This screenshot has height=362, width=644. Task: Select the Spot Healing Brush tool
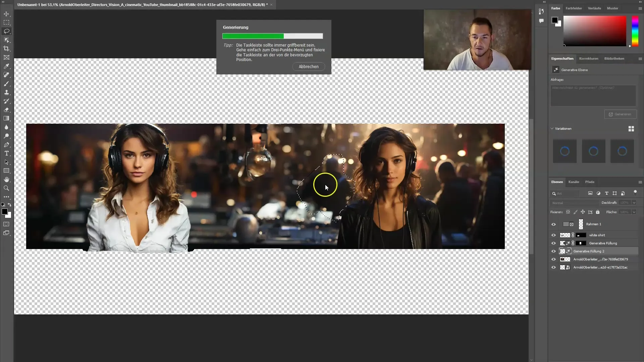coord(6,75)
